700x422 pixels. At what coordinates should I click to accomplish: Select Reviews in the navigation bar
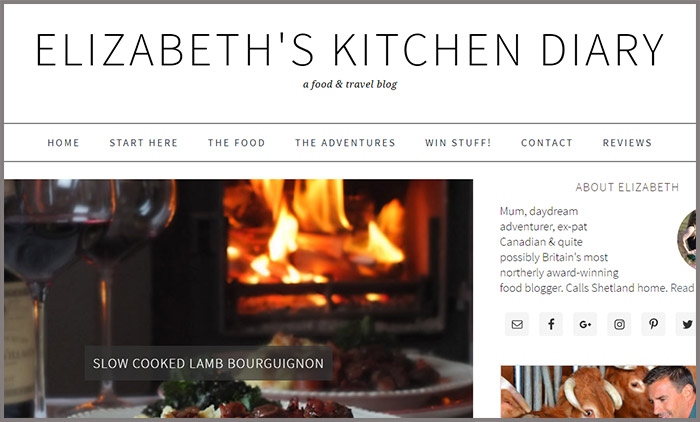(627, 143)
